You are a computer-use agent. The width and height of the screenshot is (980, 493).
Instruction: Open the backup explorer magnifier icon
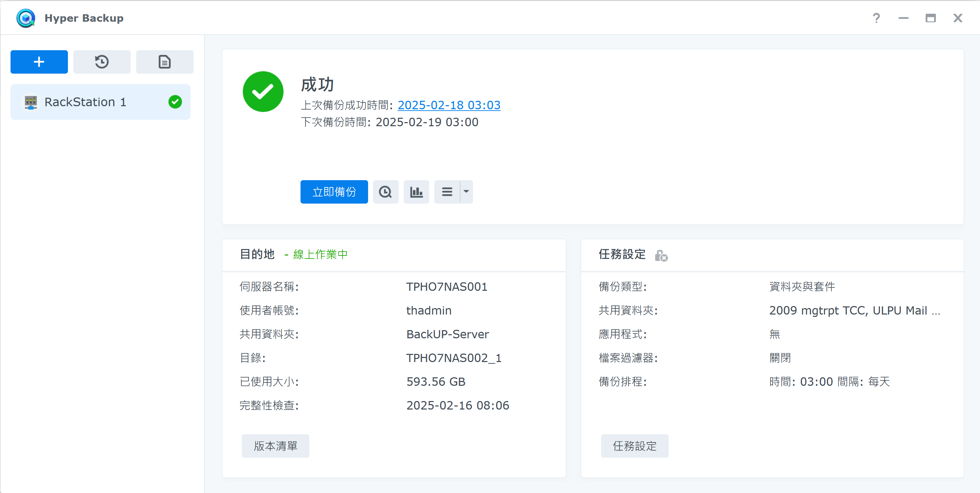[385, 192]
